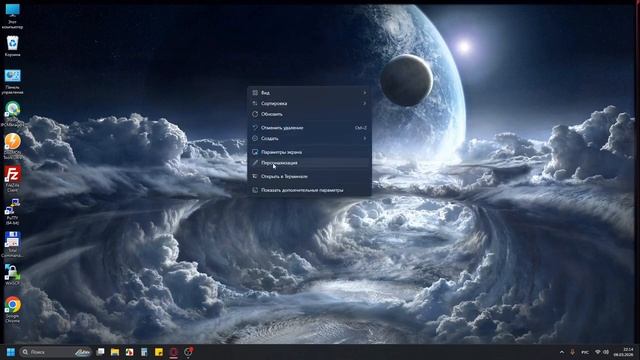Expand the Создать submenu

(x=309, y=138)
